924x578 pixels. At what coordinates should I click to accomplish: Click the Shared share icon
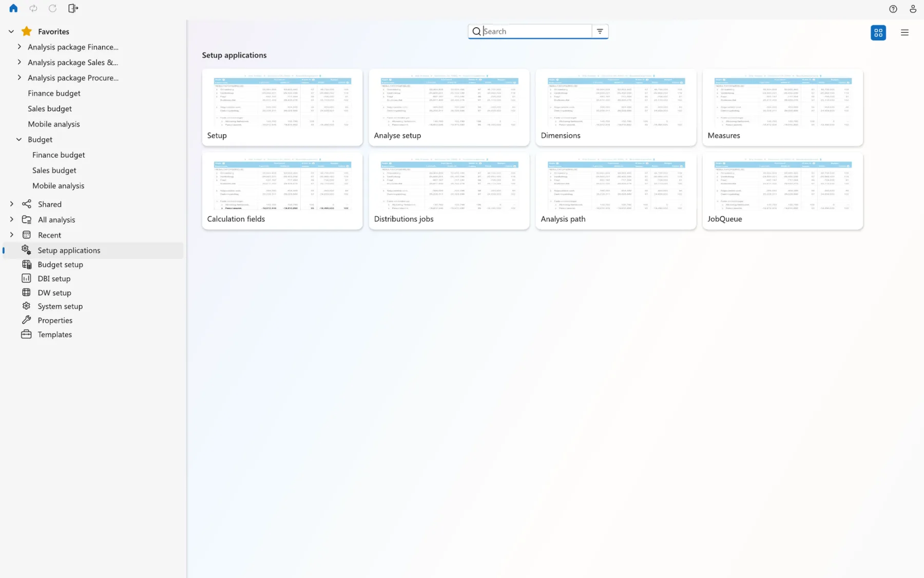coord(27,204)
